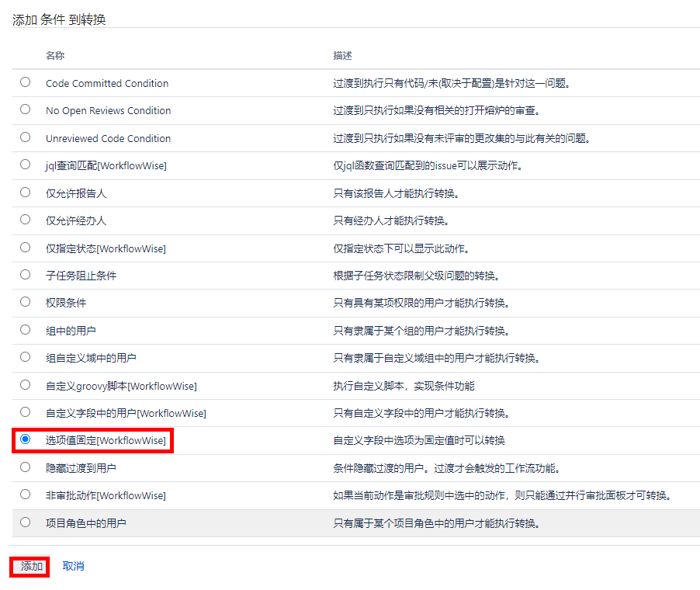Select the 项目角色中的用户 radio button
The width and height of the screenshot is (700, 590).
click(26, 522)
